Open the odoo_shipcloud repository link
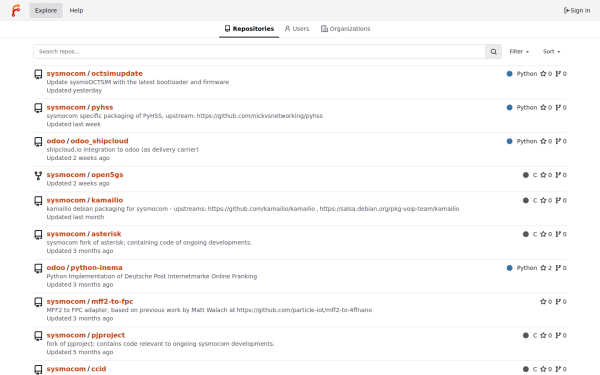 99,141
